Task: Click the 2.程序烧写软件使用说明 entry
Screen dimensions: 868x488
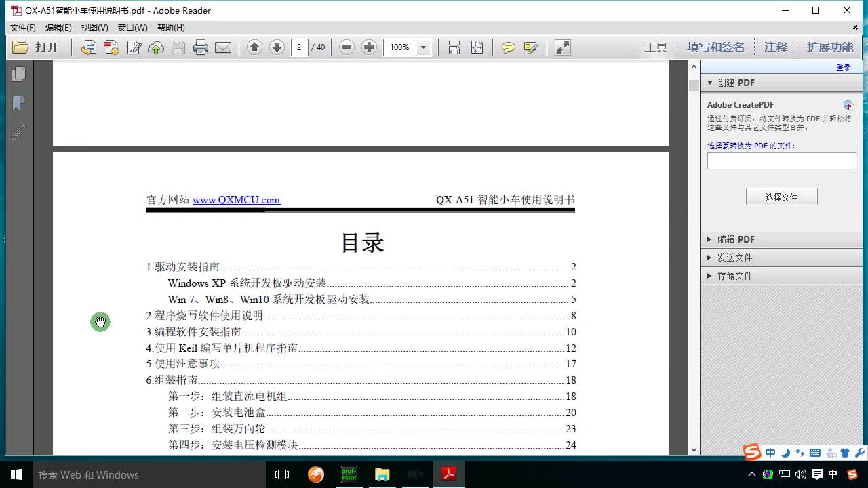Action: pyautogui.click(x=361, y=316)
